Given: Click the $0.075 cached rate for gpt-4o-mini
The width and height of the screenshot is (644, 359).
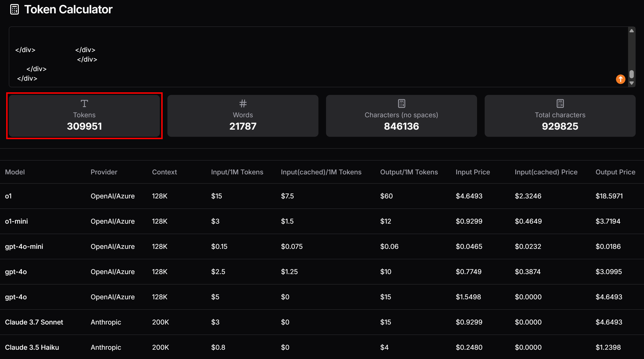Looking at the screenshot, I should pos(292,246).
